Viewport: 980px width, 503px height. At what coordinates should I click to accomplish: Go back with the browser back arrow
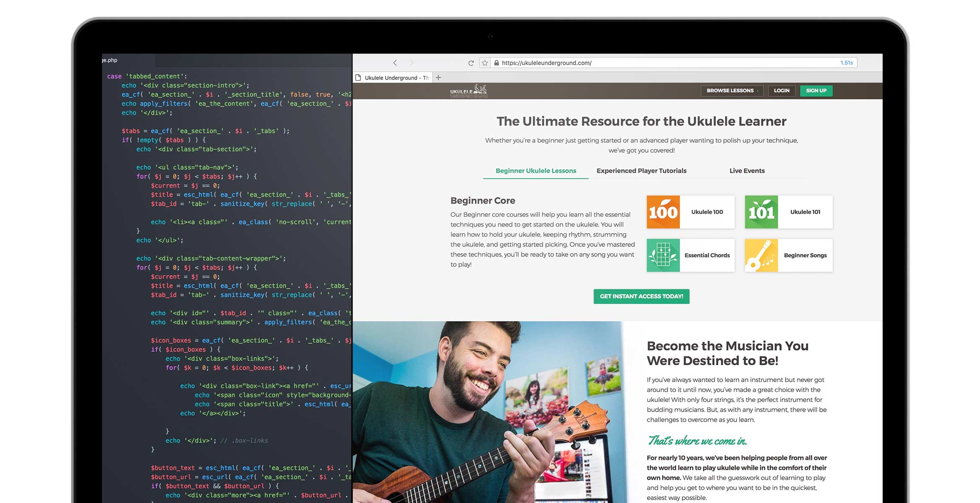click(395, 63)
